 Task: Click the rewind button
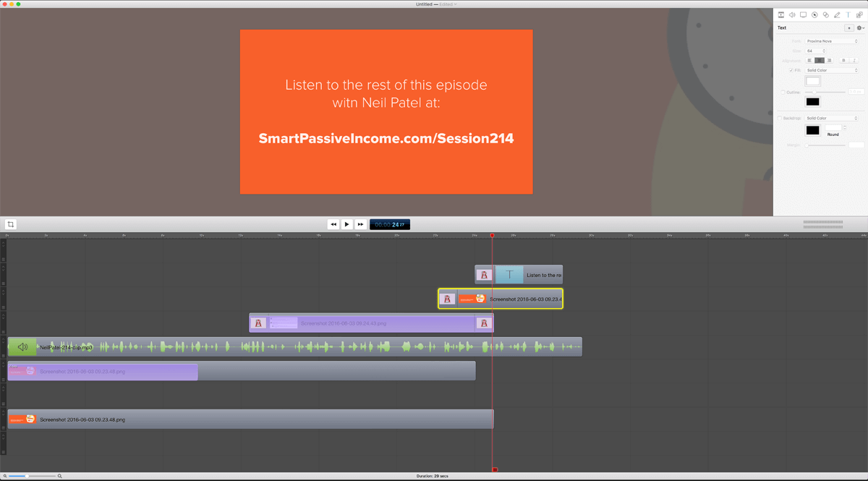[x=333, y=224]
